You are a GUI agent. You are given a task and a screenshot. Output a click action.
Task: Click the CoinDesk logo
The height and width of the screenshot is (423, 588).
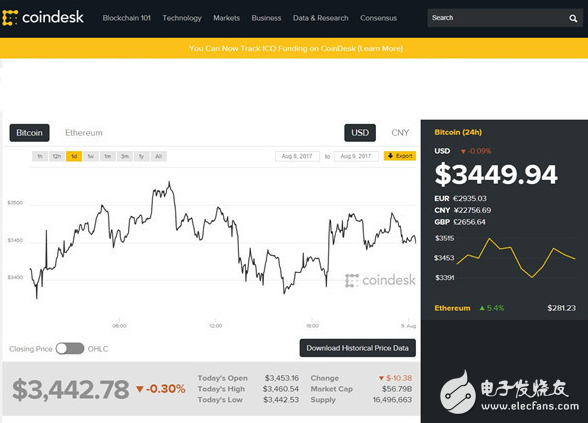tap(43, 18)
